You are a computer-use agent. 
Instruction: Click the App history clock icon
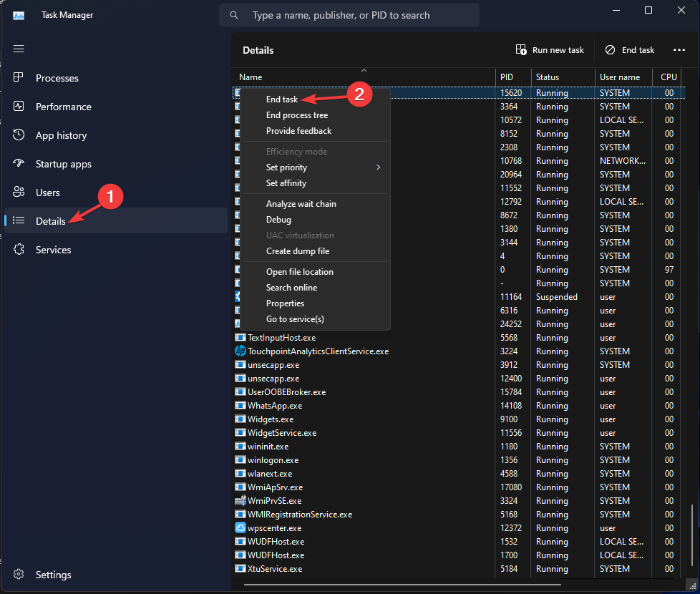click(x=19, y=135)
